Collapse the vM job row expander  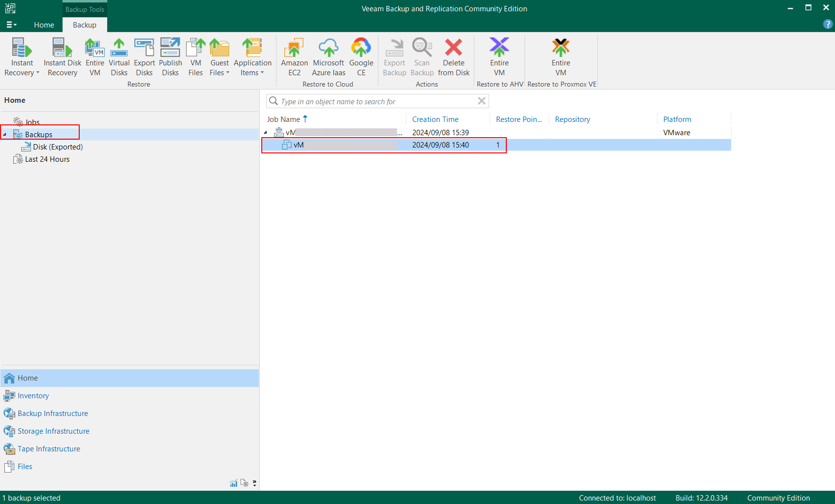tap(265, 132)
